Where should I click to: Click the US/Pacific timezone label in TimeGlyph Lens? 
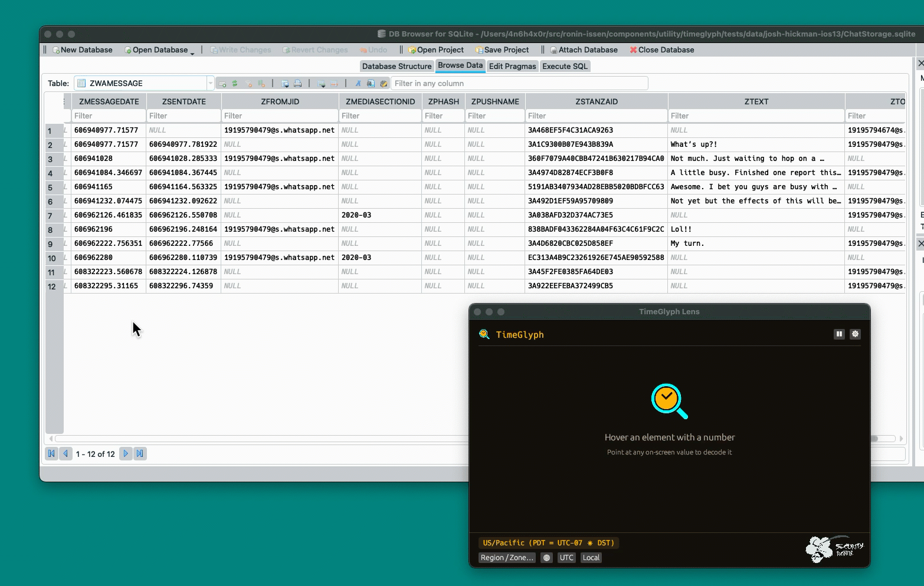(548, 543)
